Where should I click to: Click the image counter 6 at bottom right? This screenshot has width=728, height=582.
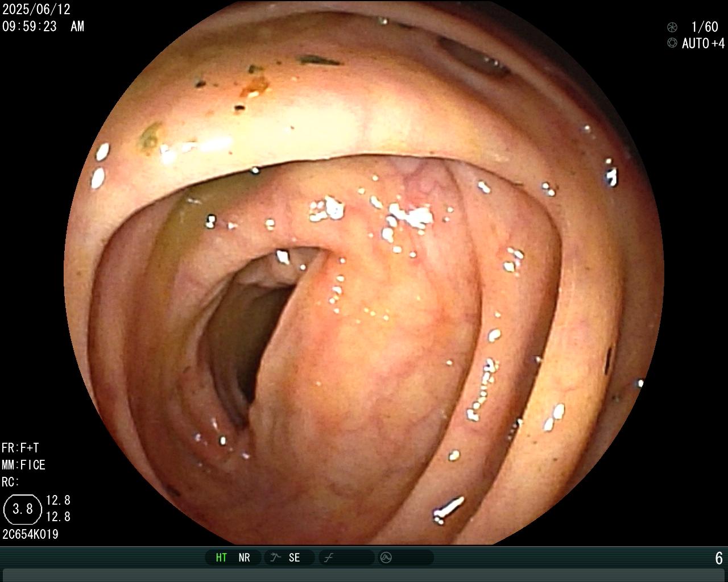(x=719, y=558)
